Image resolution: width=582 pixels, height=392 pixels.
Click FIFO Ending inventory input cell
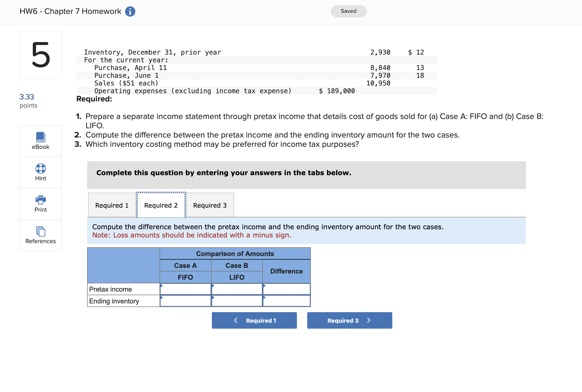pos(185,301)
